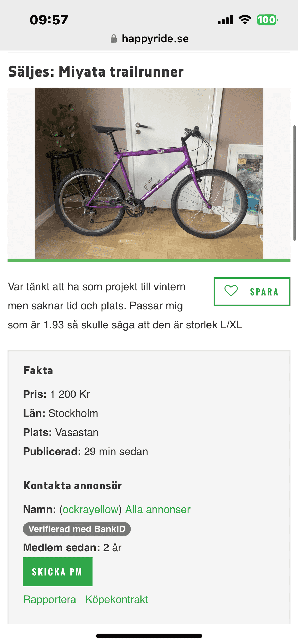
Task: Tap the home indicator bar at the bottom
Action: (149, 636)
